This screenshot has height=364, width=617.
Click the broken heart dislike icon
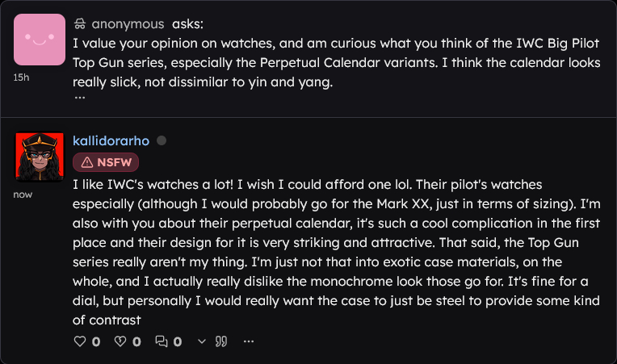click(120, 341)
